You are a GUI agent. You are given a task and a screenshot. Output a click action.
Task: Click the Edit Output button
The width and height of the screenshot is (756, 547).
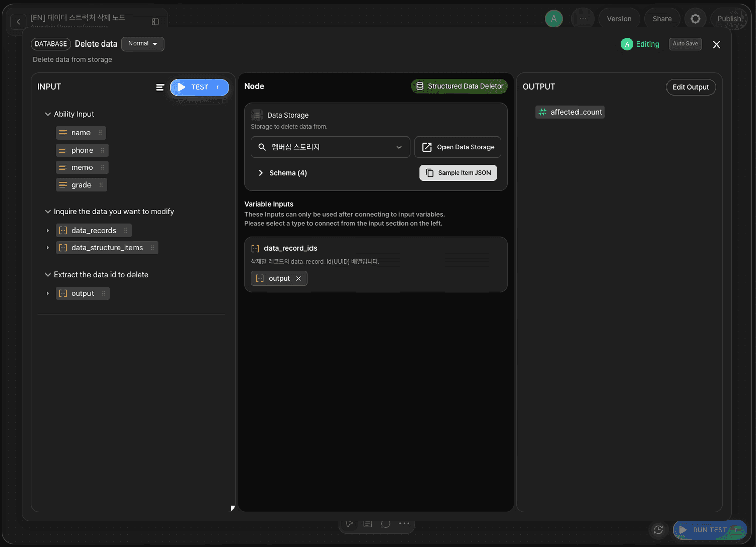coord(691,87)
